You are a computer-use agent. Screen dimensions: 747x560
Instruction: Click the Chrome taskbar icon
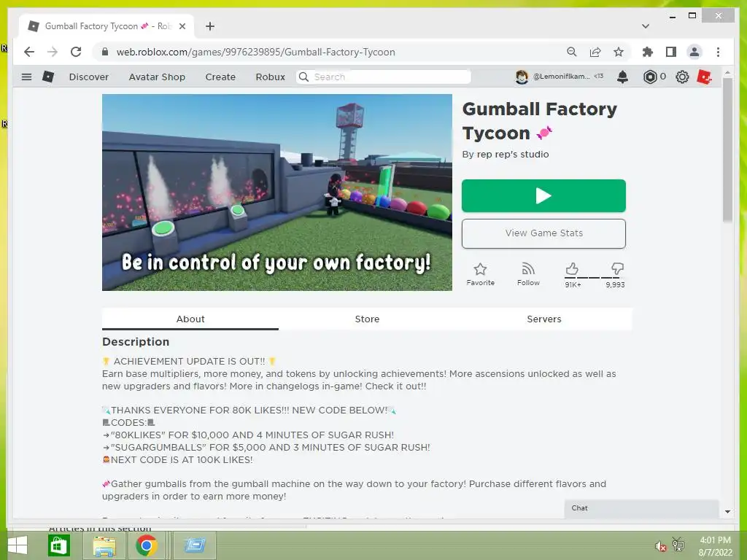click(146, 545)
